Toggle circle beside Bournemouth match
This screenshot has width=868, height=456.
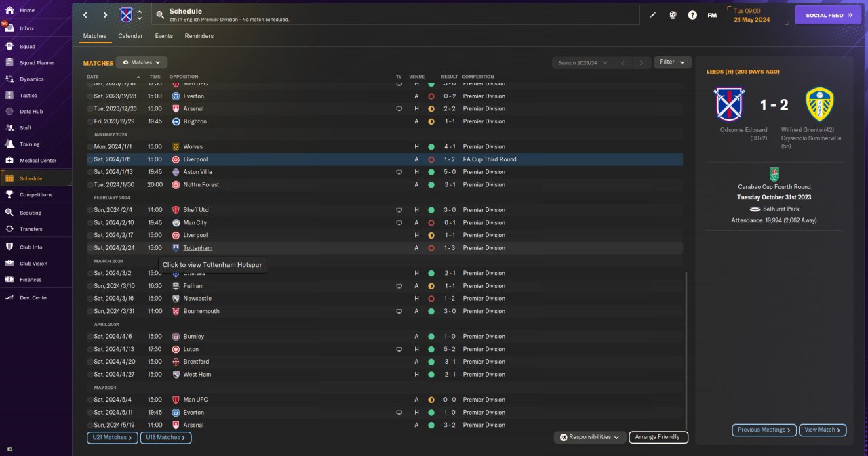[90, 312]
